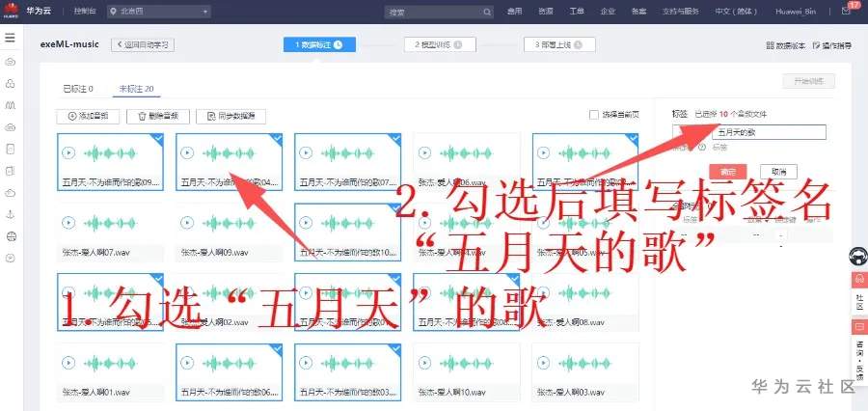Go to step 1 数据标注
This screenshot has width=868, height=411.
click(319, 45)
